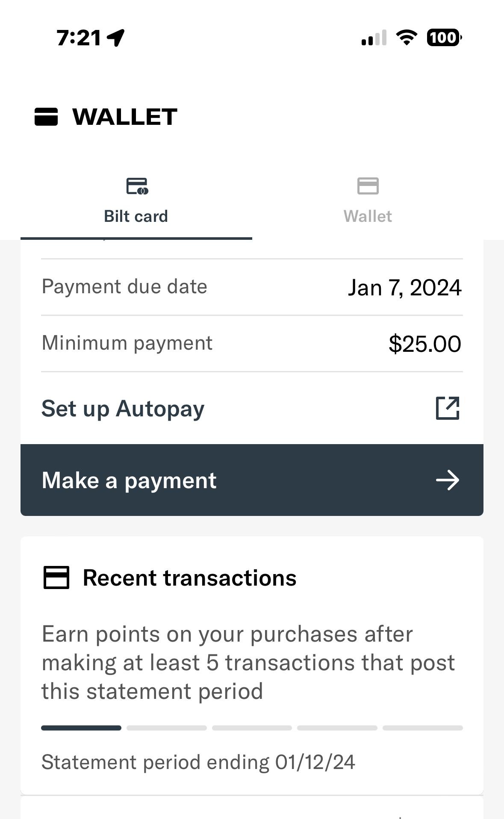
Task: Tap the last empty progress bar segment
Action: pyautogui.click(x=422, y=728)
